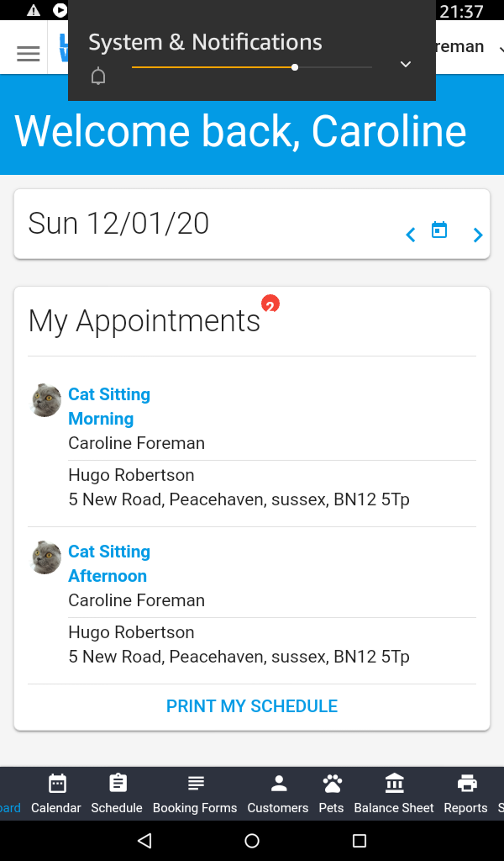This screenshot has width=504, height=861.
Task: Tap the cat profile photo thumbnail
Action: pyautogui.click(x=45, y=401)
